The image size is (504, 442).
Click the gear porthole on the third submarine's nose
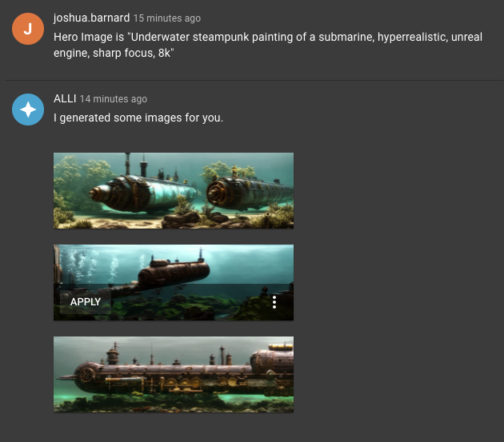point(86,375)
